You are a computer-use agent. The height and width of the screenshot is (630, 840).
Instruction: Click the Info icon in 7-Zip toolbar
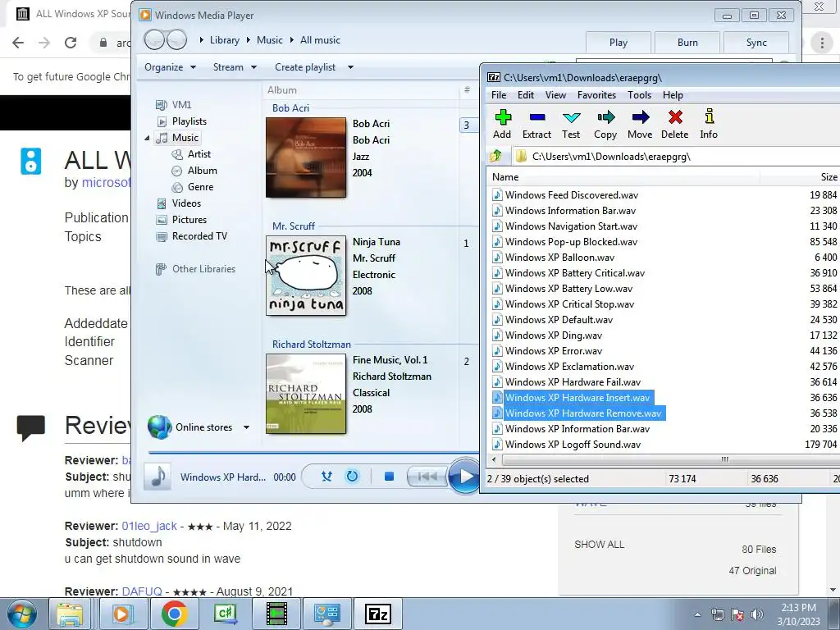point(709,117)
